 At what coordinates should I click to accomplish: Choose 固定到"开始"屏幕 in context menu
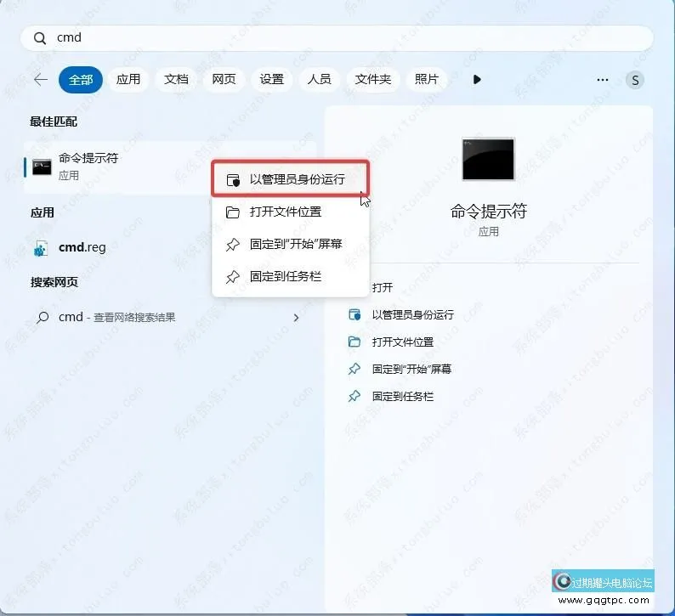pos(291,244)
